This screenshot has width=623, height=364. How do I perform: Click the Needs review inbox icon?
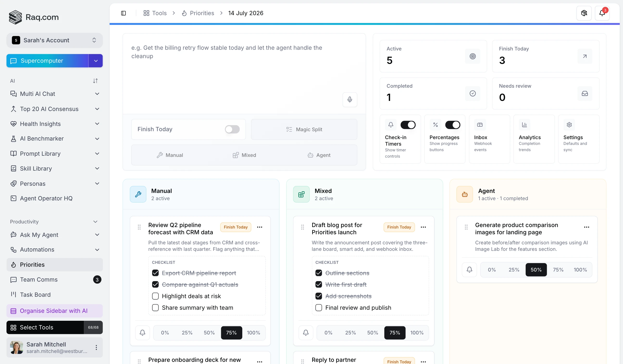pyautogui.click(x=585, y=93)
